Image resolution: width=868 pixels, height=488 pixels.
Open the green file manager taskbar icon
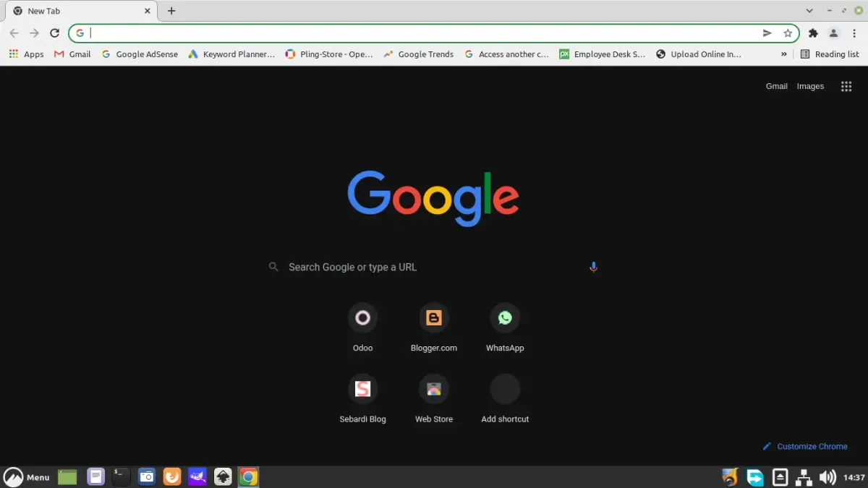tap(67, 477)
